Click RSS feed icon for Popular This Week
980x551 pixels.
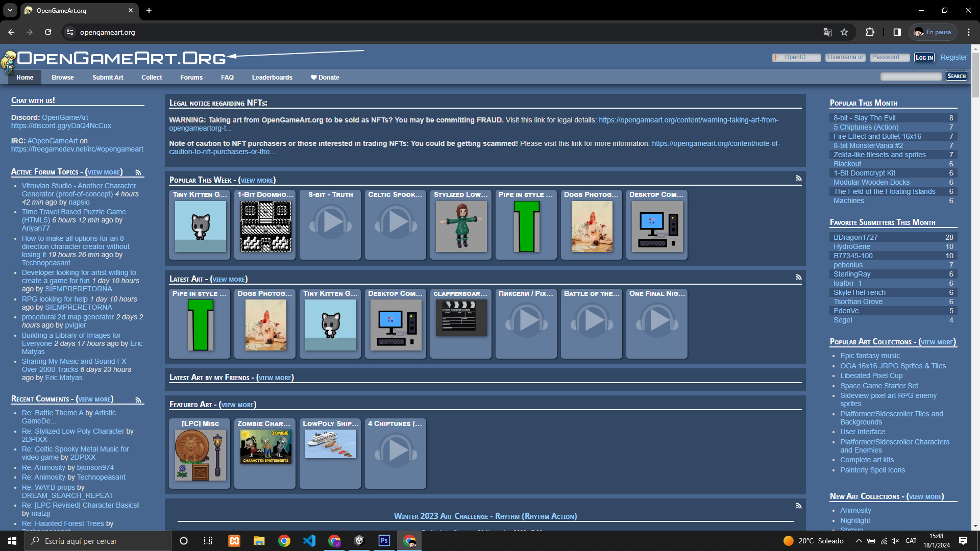tap(798, 179)
